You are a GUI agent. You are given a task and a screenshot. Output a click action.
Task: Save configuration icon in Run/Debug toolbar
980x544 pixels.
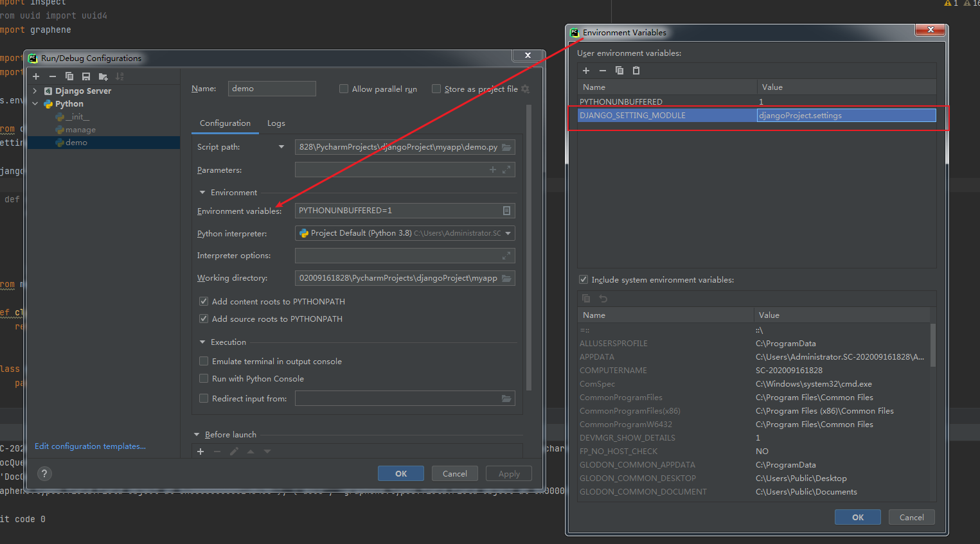pyautogui.click(x=86, y=76)
